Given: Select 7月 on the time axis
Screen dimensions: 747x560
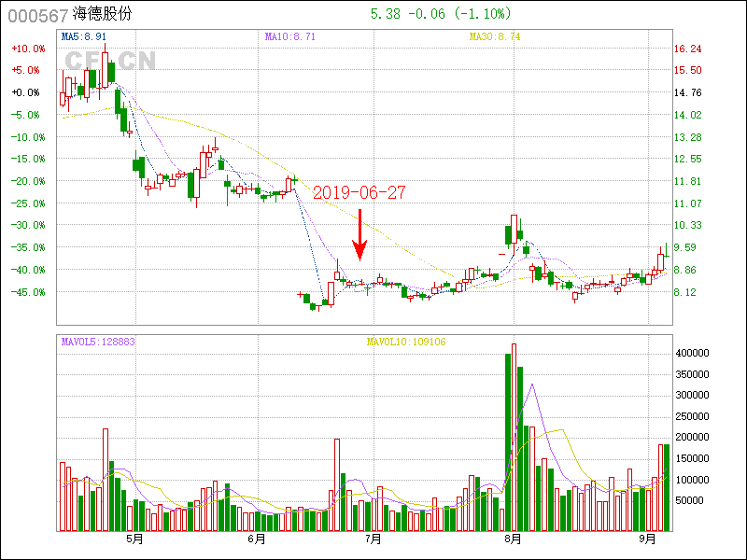Looking at the screenshot, I should coord(373,539).
